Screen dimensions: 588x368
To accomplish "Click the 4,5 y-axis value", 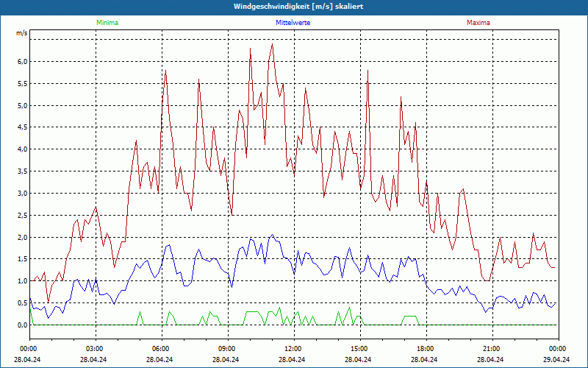I will point(24,127).
